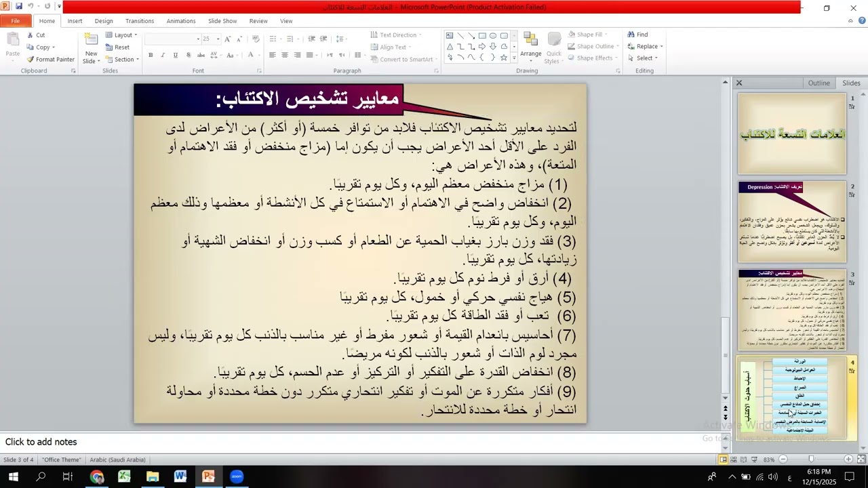
Task: Select slide 2 Depression thumbnail
Action: (x=792, y=222)
